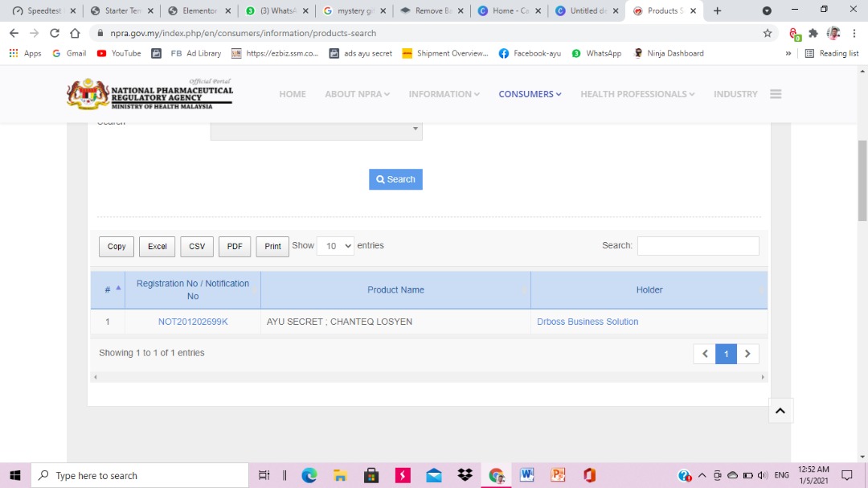Open Word from taskbar
The height and width of the screenshot is (488, 868).
527,475
